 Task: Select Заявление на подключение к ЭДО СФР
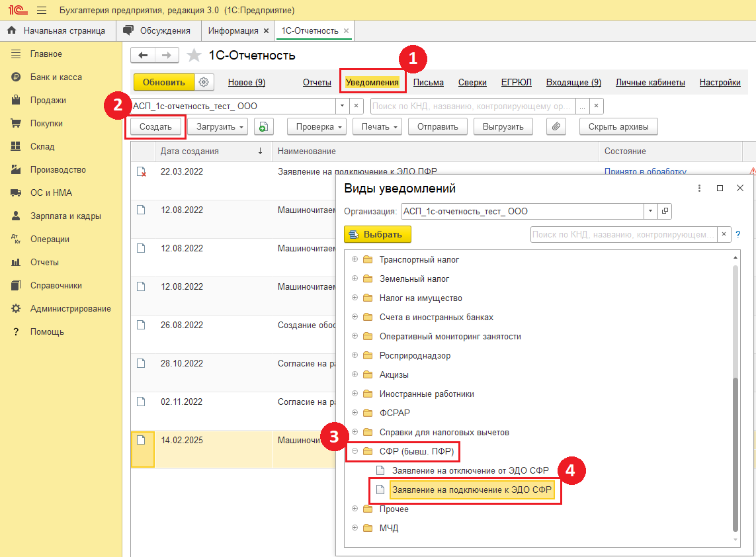pos(472,490)
